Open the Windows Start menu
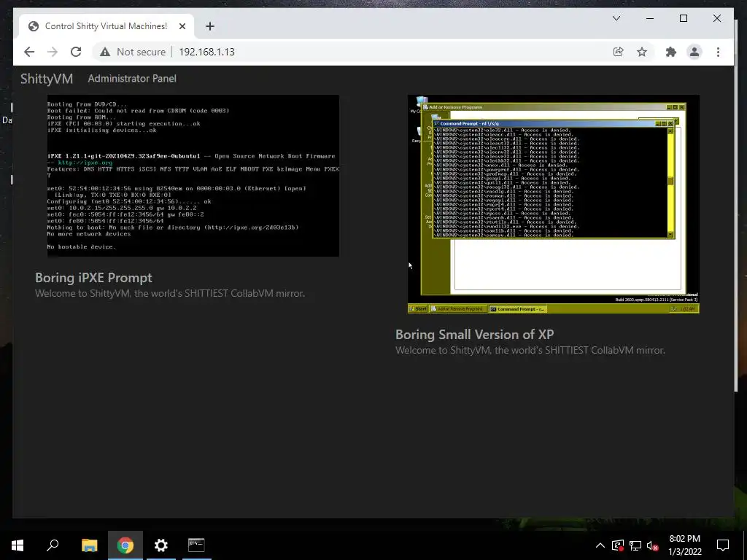 tap(18, 545)
